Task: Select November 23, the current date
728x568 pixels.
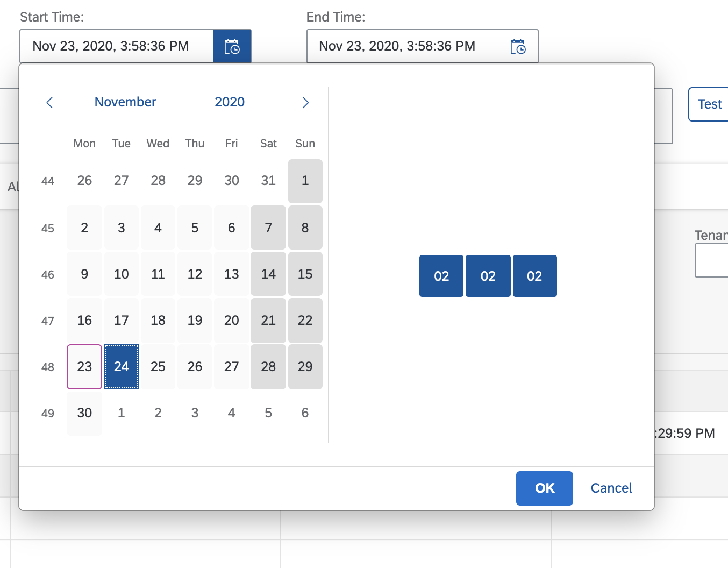Action: point(84,366)
